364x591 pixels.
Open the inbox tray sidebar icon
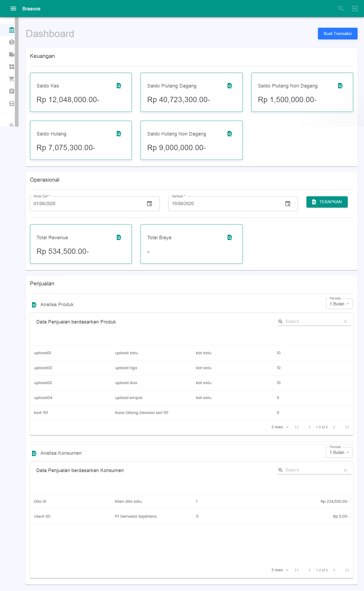coord(11,103)
